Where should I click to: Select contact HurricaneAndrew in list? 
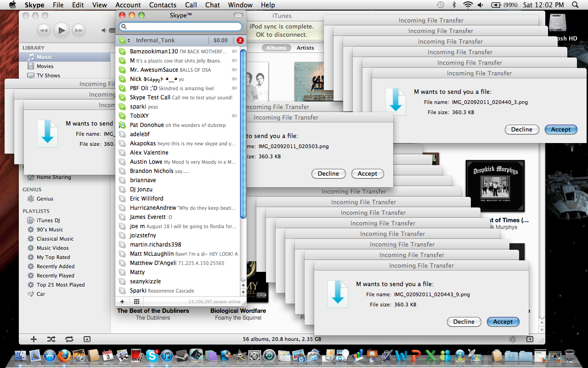pos(178,208)
